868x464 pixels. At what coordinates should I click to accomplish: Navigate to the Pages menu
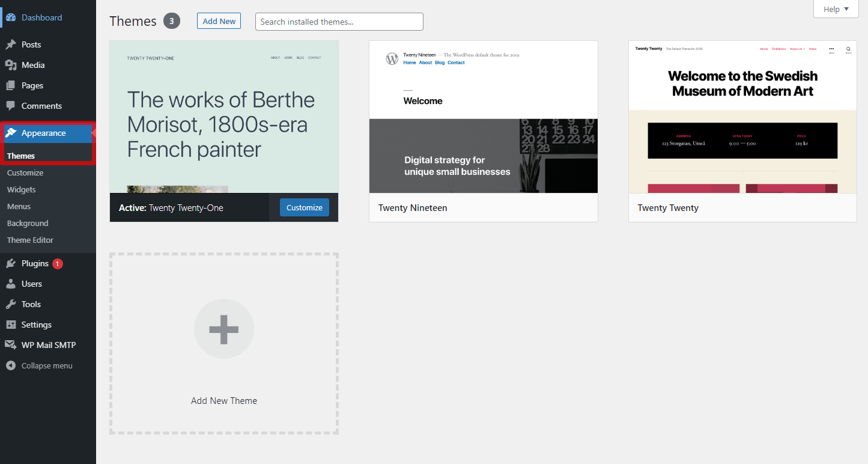point(32,85)
